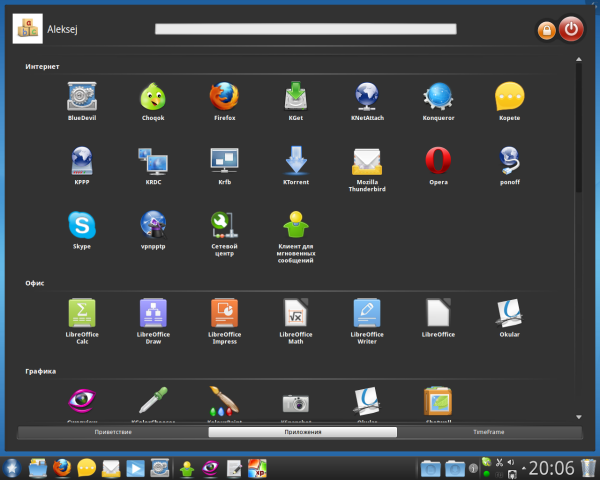Launch the color picker pipette application
This screenshot has height=480, width=600.
coord(153,400)
